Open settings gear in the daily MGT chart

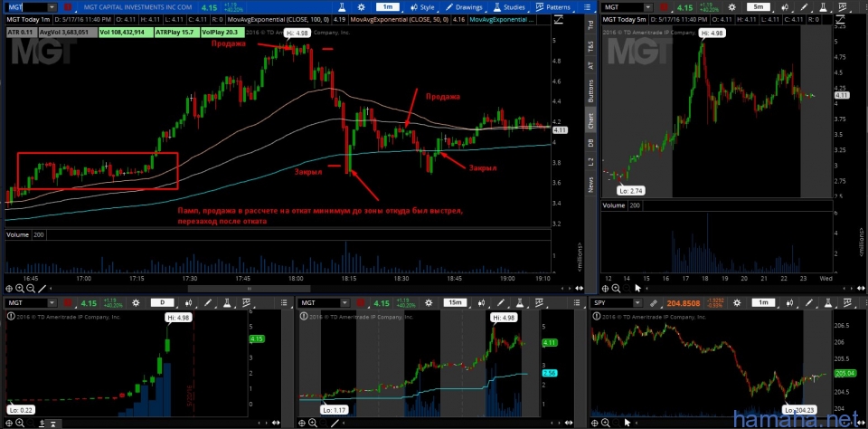(136, 303)
